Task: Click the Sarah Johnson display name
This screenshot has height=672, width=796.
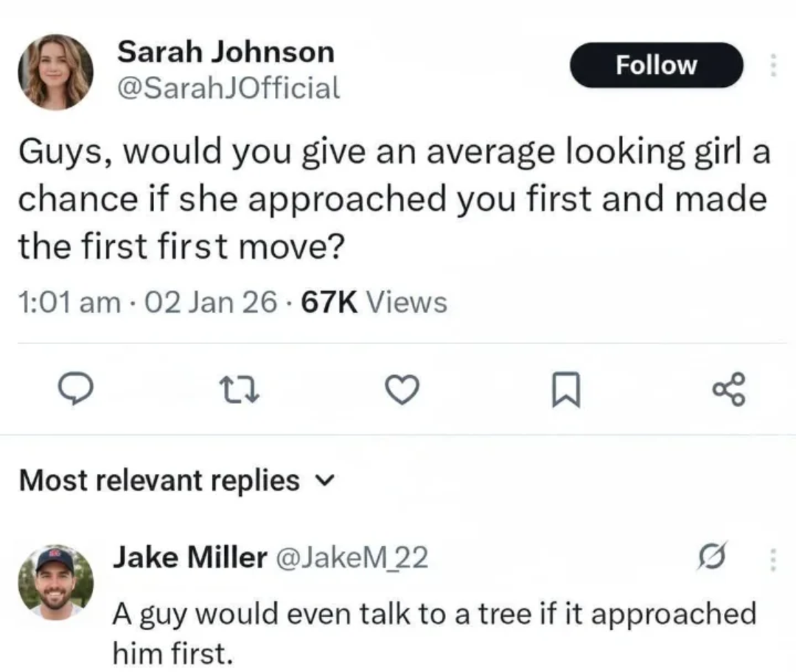Action: (226, 52)
